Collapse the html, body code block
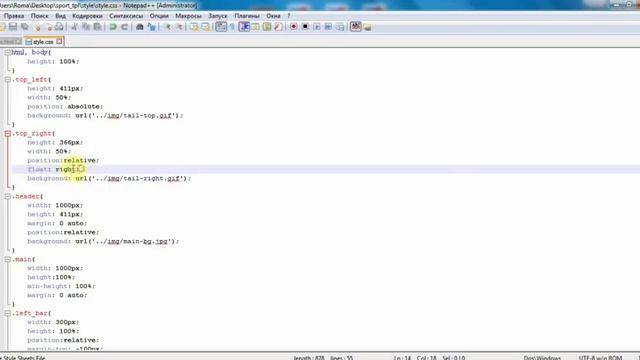This screenshot has height=360, width=640. point(7,52)
